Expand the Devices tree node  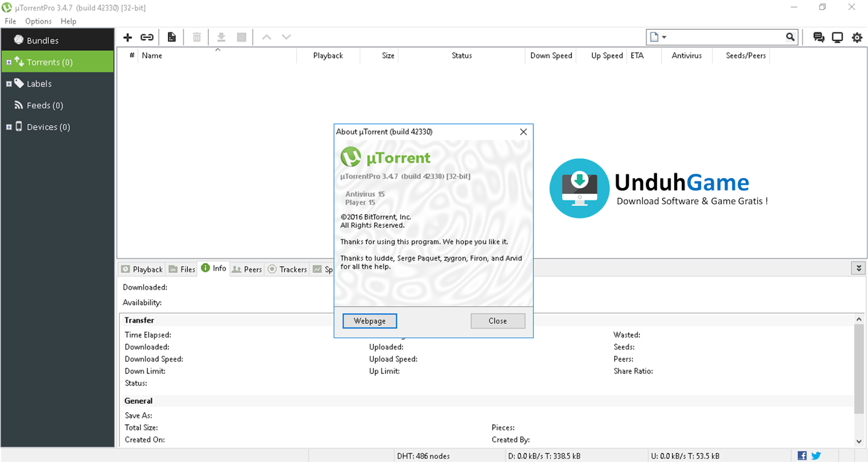9,127
